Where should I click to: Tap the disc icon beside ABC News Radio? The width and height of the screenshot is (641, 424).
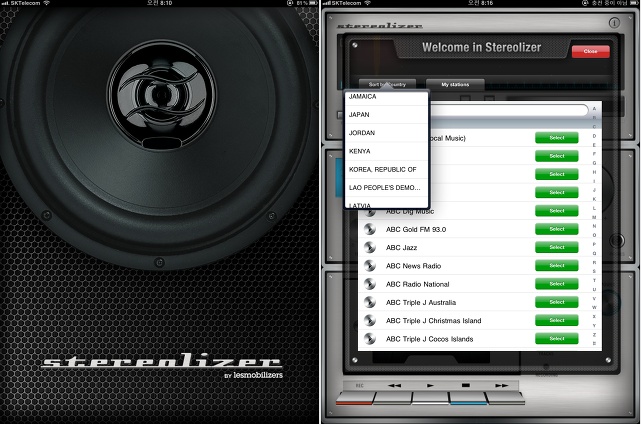tap(370, 266)
